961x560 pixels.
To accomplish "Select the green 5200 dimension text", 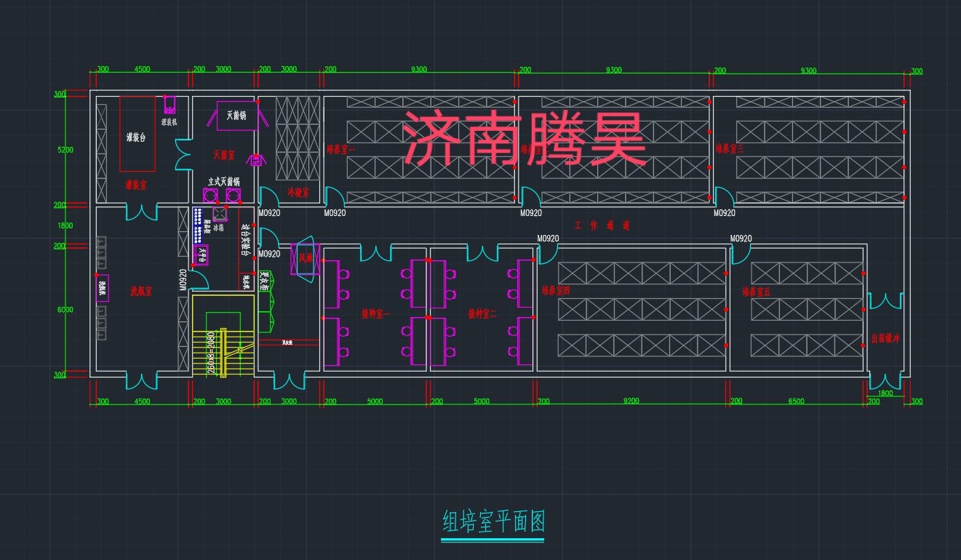I will pos(65,150).
